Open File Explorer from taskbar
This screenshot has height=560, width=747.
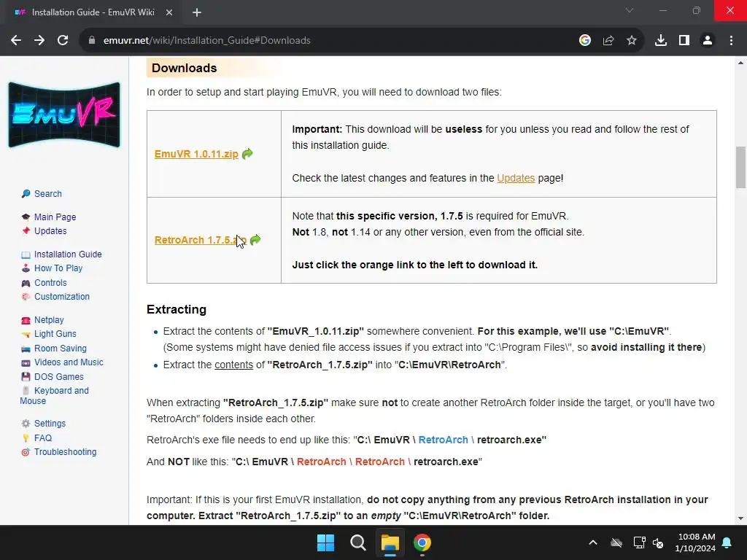click(x=390, y=542)
